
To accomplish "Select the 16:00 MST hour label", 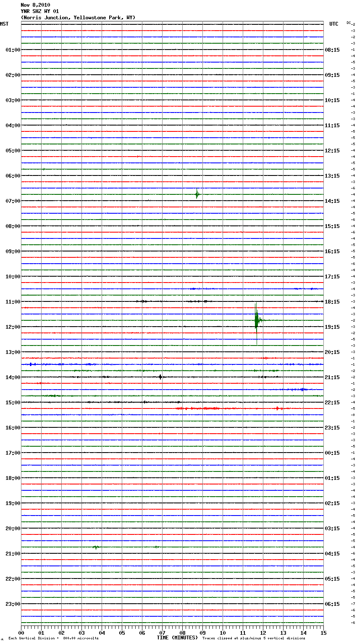I will 13,428.
